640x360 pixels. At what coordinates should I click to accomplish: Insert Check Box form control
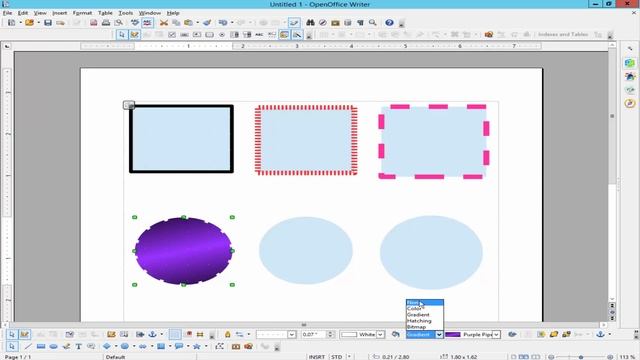tap(172, 35)
